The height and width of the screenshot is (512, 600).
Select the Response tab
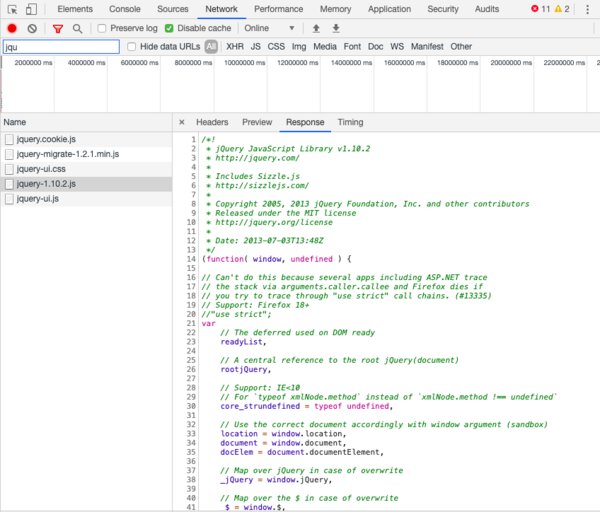[x=305, y=122]
